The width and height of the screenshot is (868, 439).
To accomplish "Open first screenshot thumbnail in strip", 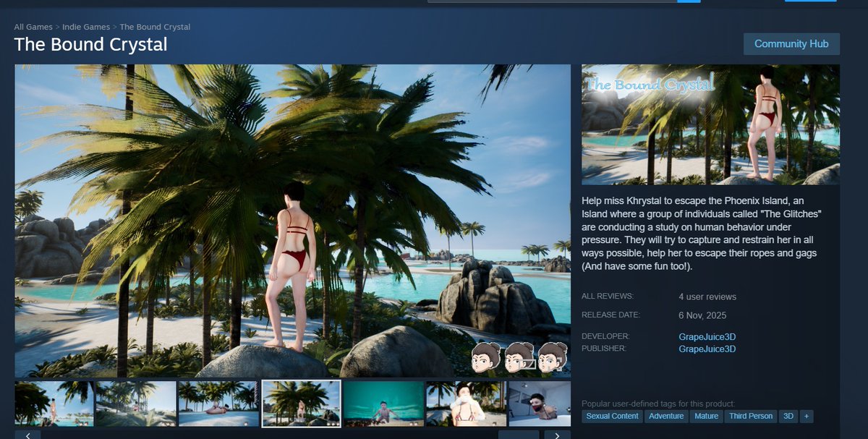I will point(54,404).
